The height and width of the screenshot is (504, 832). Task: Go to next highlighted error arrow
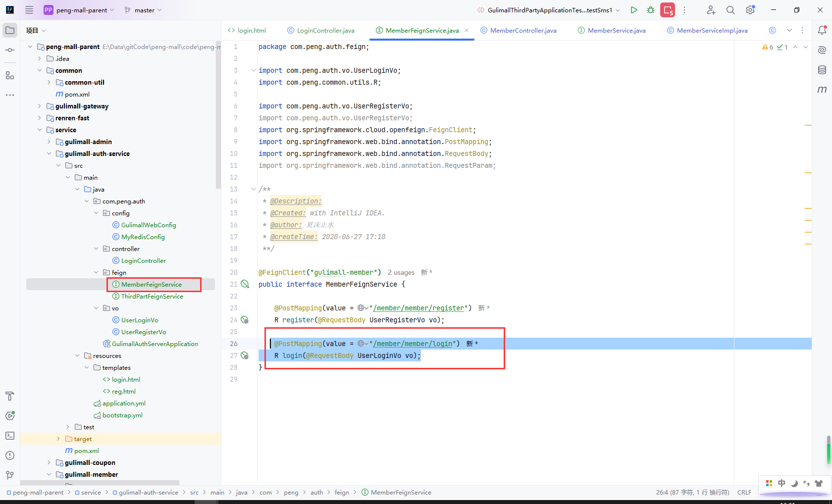pyautogui.click(x=805, y=47)
